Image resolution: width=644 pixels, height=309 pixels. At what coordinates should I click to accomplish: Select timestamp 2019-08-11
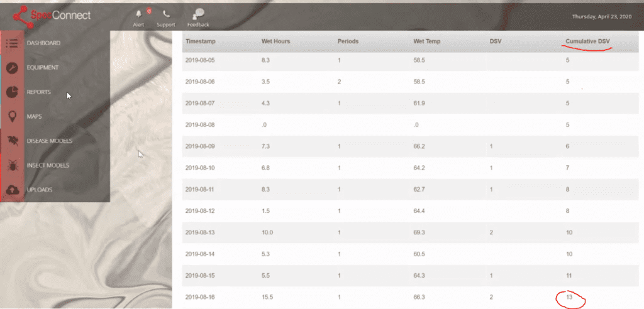(x=200, y=189)
